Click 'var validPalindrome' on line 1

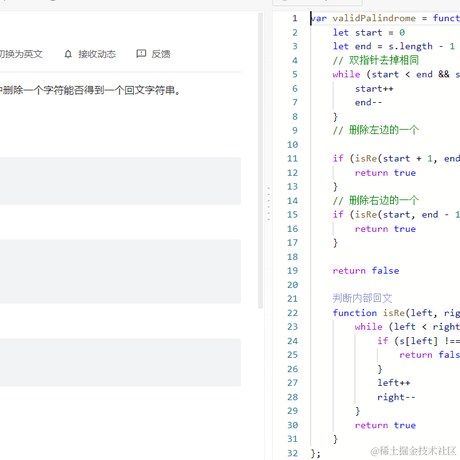click(x=363, y=18)
